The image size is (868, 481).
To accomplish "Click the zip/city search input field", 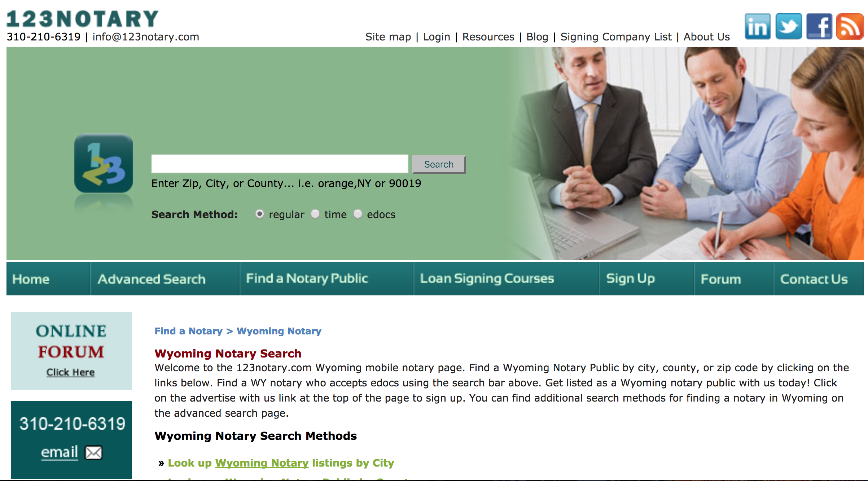I will [280, 164].
